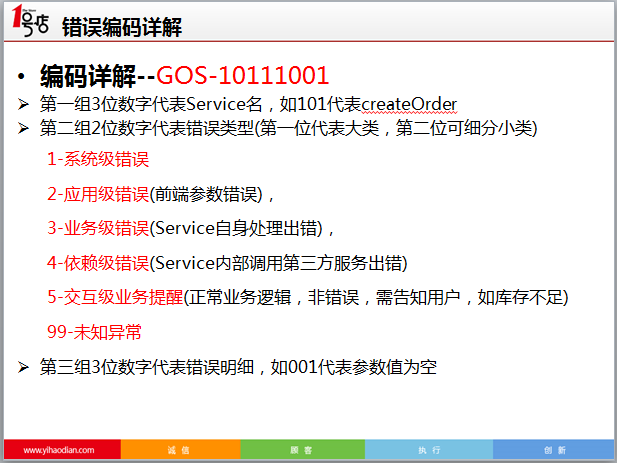Click the line starting 第三组3位数字代表错误明细
The image size is (617, 463).
[238, 367]
